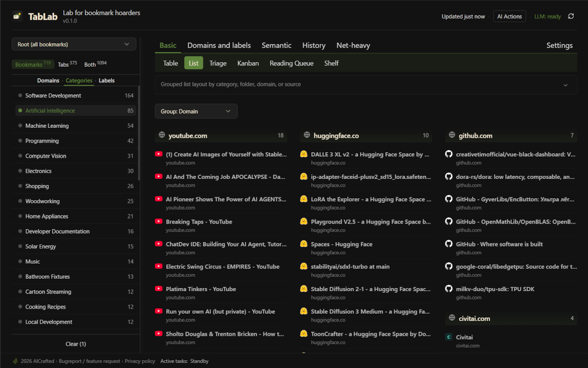Click GitHub icon for OpenMathLib/OpenBLAS
This screenshot has height=368, width=588.
coord(449,221)
